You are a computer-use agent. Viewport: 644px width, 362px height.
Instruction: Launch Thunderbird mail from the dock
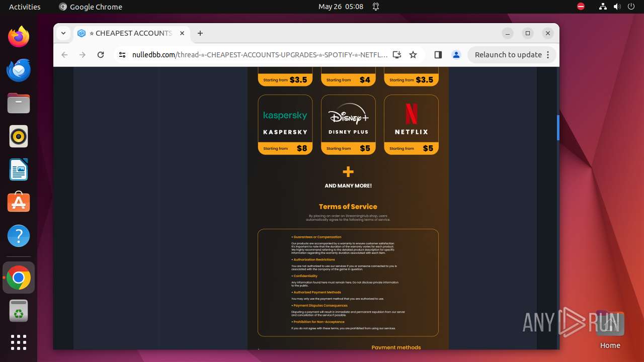[19, 70]
